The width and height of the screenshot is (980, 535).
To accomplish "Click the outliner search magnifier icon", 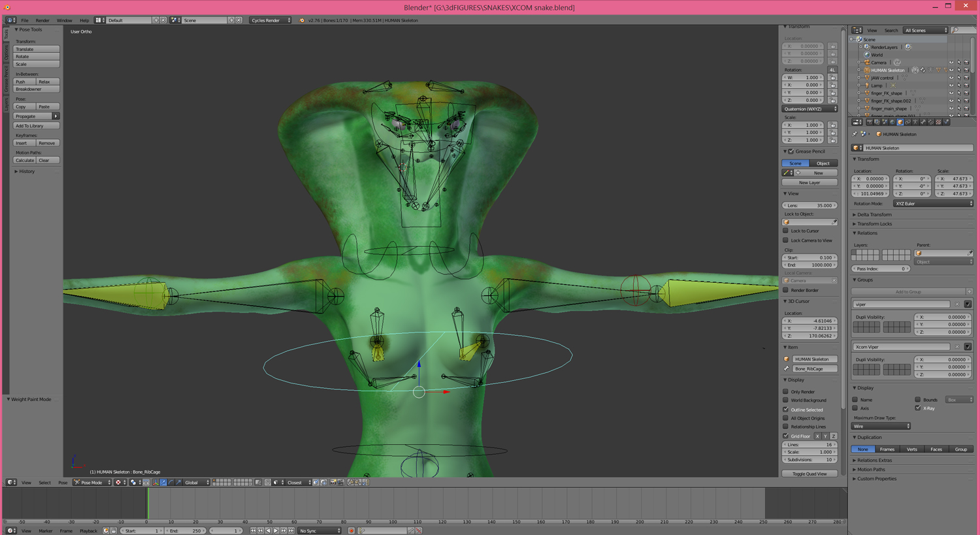I will tap(955, 30).
